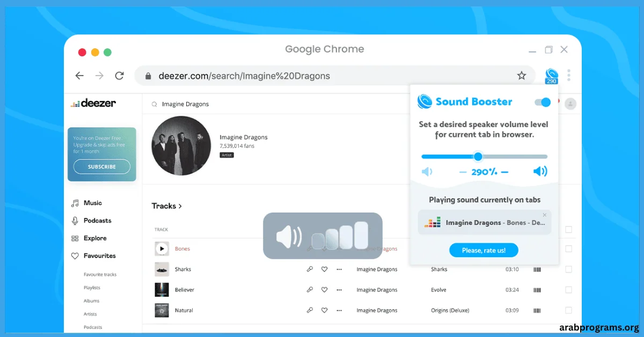Image resolution: width=644 pixels, height=337 pixels.
Task: Click the Explore grid icon in sidebar
Action: coord(75,238)
